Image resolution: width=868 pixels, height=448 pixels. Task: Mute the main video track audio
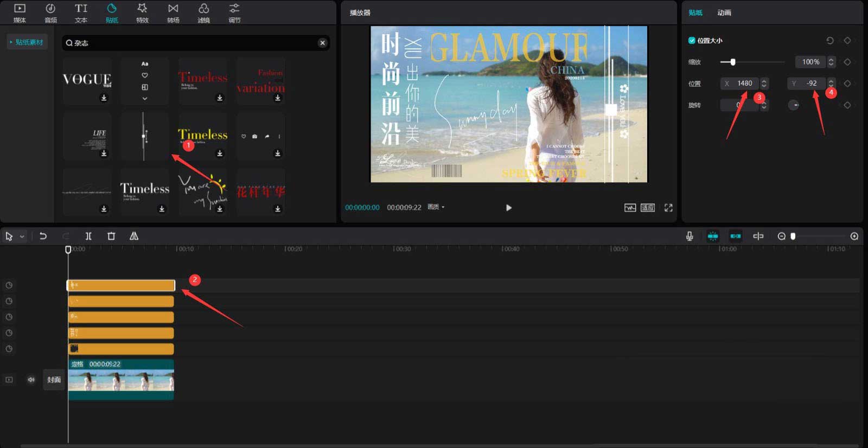click(x=31, y=380)
